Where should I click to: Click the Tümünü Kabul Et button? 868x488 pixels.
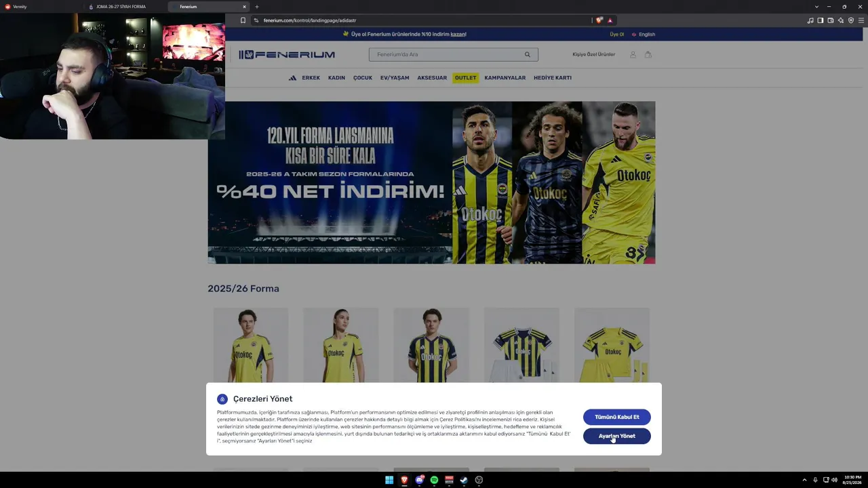pyautogui.click(x=617, y=417)
